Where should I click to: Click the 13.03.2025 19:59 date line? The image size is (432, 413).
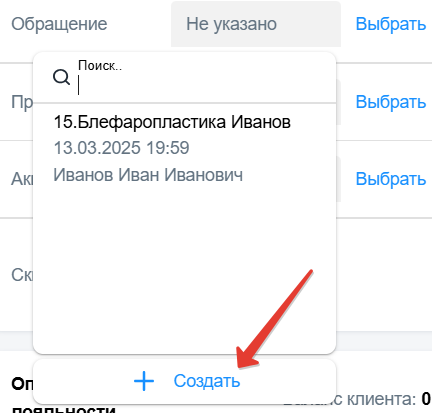[x=121, y=148]
